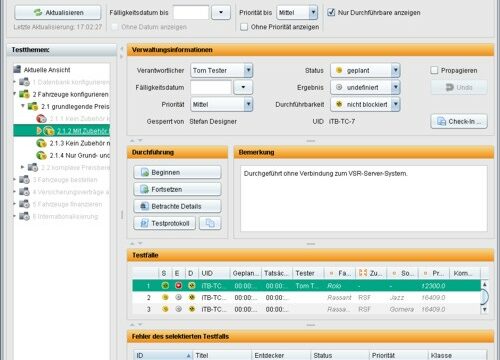Image resolution: width=500 pixels, height=360 pixels.
Task: Click Entdecker column header in Fehler table
Action: coord(281,355)
